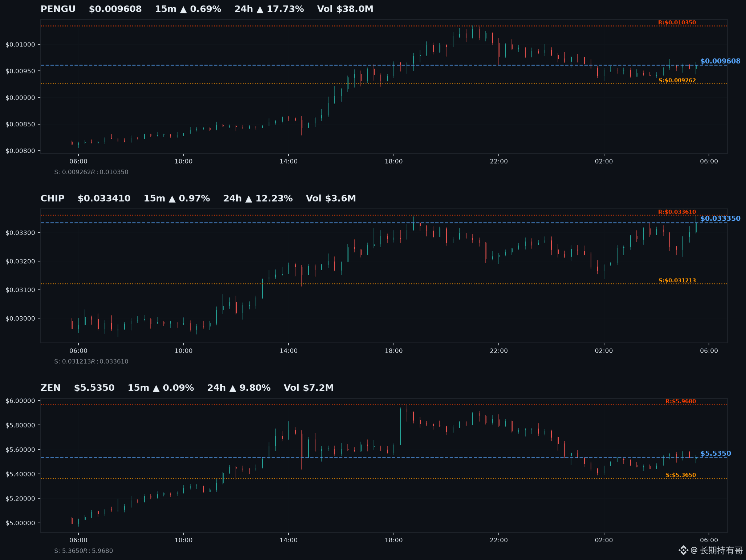Click the S:$0.009262 support label
The width and height of the screenshot is (746, 560).
pos(677,80)
